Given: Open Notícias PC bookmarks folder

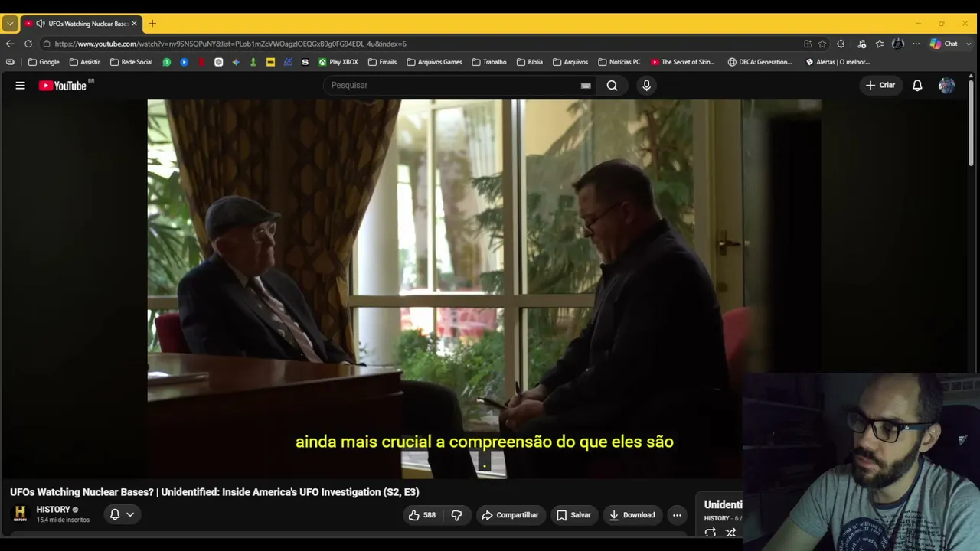Looking at the screenshot, I should pos(619,62).
